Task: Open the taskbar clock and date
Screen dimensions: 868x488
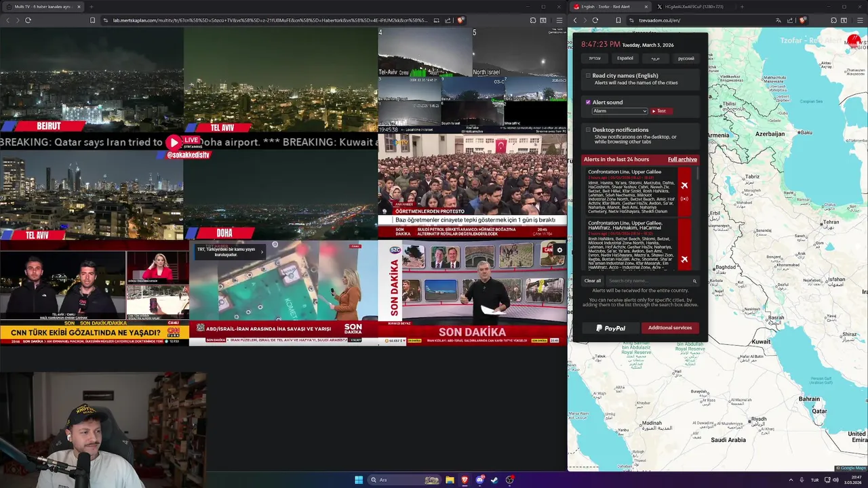Action: click(x=853, y=480)
